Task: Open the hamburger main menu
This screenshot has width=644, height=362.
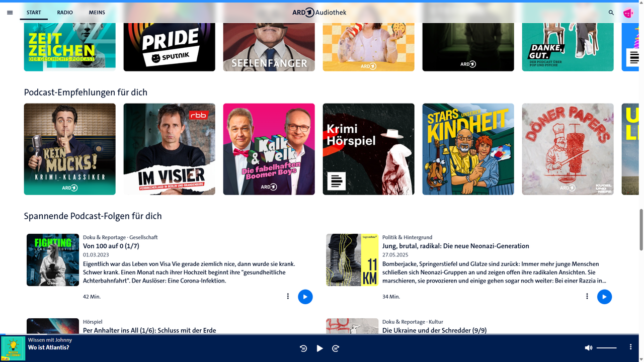Action: [10, 13]
